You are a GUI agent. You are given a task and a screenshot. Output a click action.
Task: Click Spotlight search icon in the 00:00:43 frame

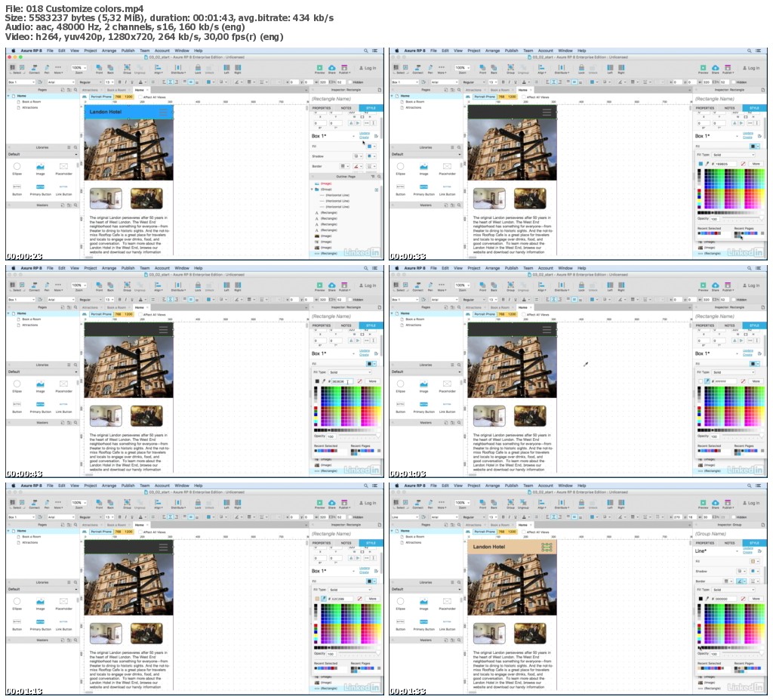[366, 268]
